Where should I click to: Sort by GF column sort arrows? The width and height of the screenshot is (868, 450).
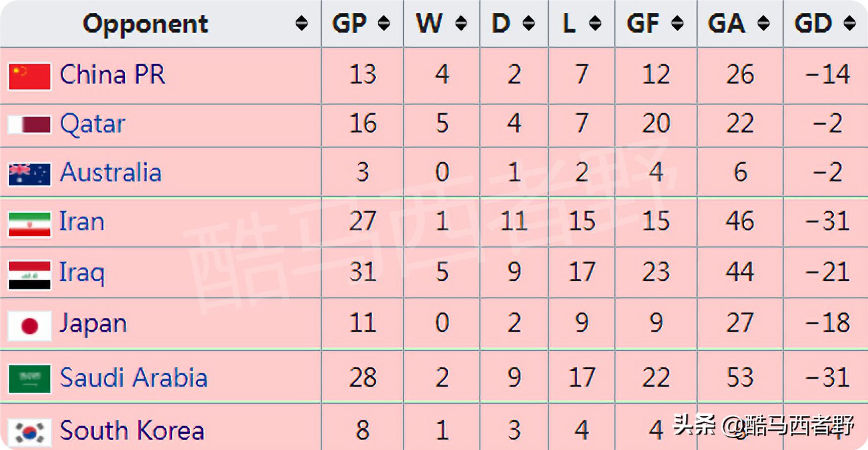677,23
